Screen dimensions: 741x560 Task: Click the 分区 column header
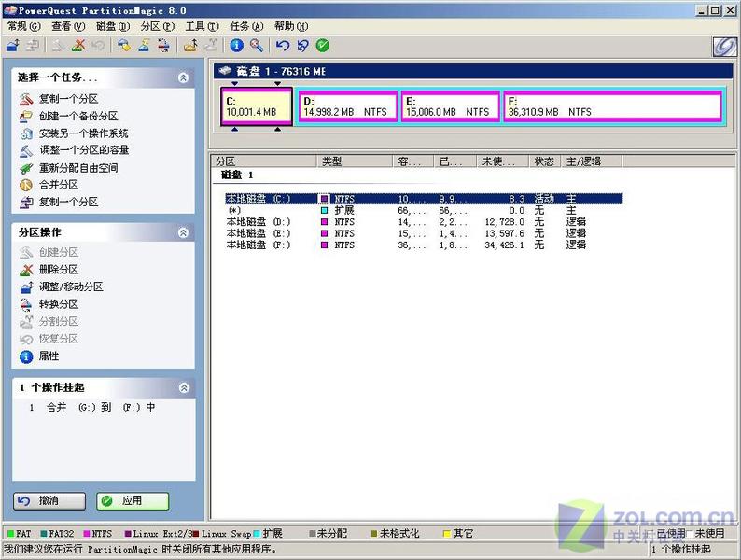[x=264, y=161]
